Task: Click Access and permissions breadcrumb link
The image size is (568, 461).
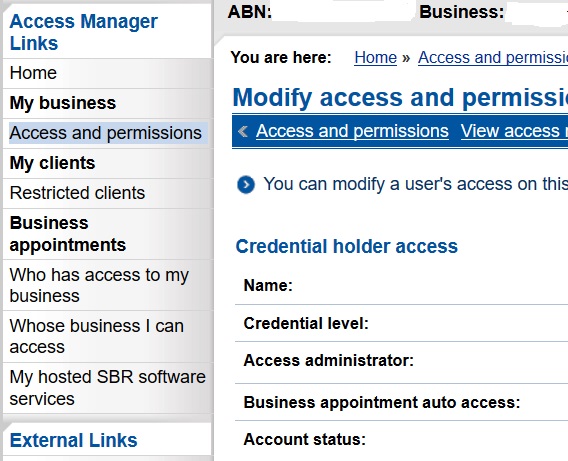Action: 493,58
